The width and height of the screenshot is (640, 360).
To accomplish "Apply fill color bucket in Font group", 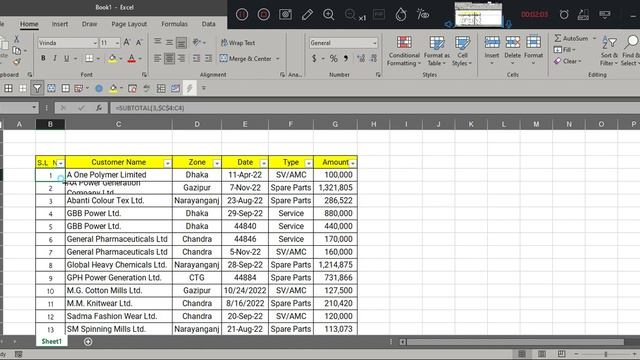I will (x=112, y=58).
